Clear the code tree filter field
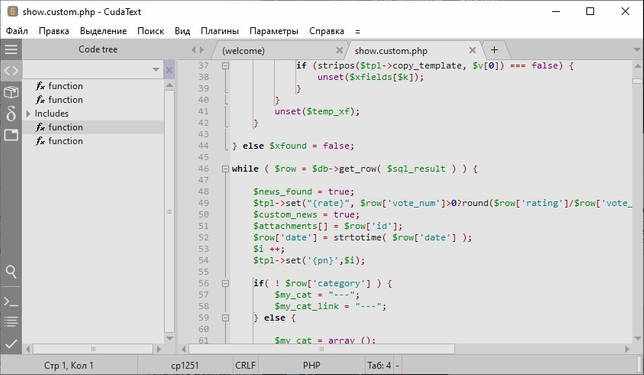The height and width of the screenshot is (375, 644). click(x=169, y=69)
